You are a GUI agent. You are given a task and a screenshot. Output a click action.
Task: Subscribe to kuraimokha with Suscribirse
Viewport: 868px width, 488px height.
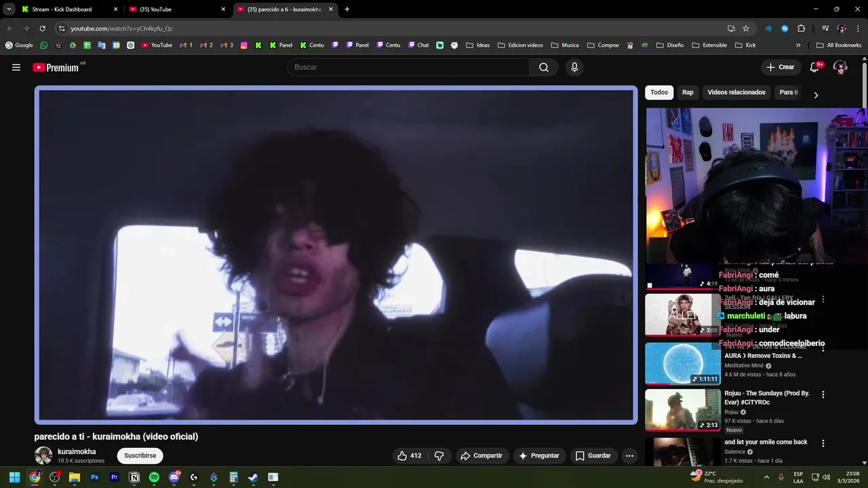coord(140,455)
